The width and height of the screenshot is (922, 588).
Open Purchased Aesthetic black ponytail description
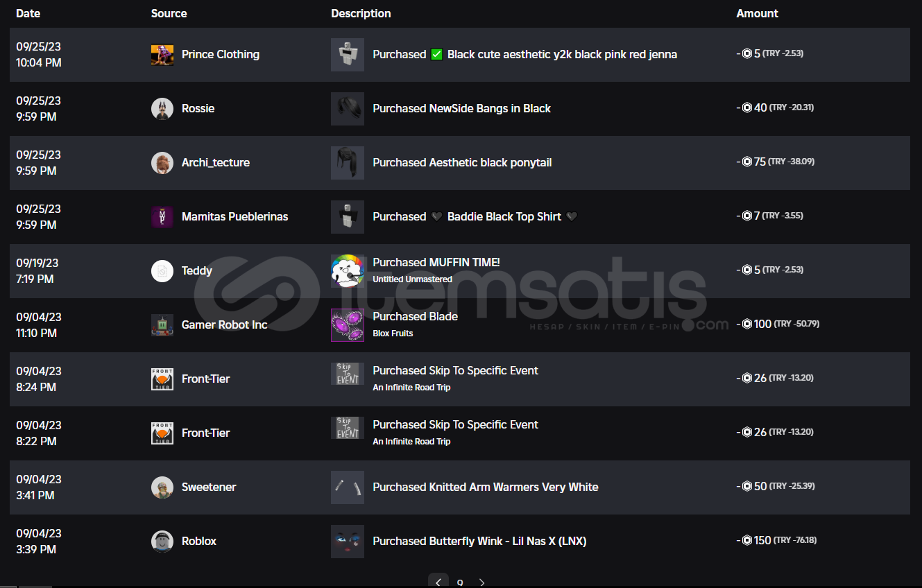pos(463,163)
